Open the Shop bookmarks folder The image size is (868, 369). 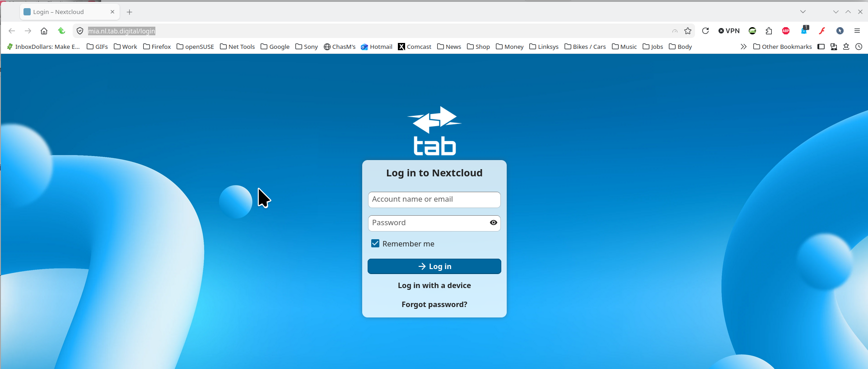[479, 47]
